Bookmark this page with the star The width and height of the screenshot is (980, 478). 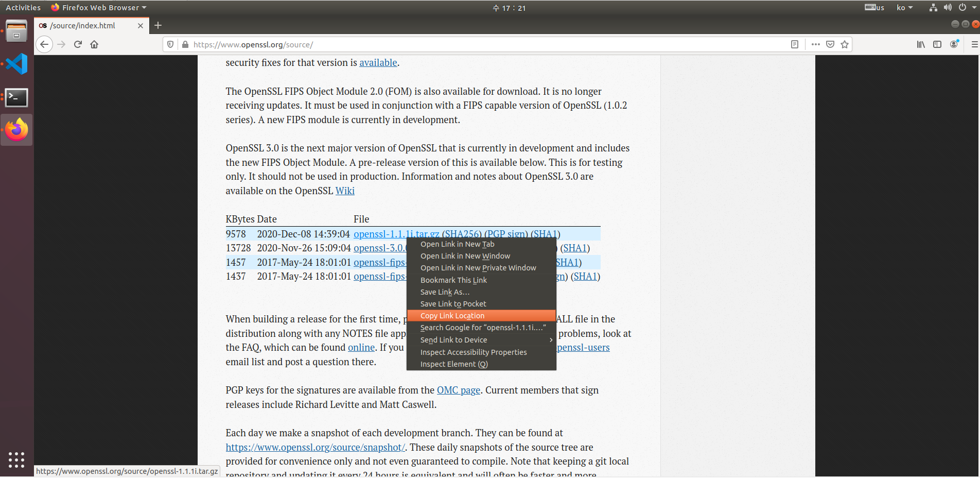point(845,44)
